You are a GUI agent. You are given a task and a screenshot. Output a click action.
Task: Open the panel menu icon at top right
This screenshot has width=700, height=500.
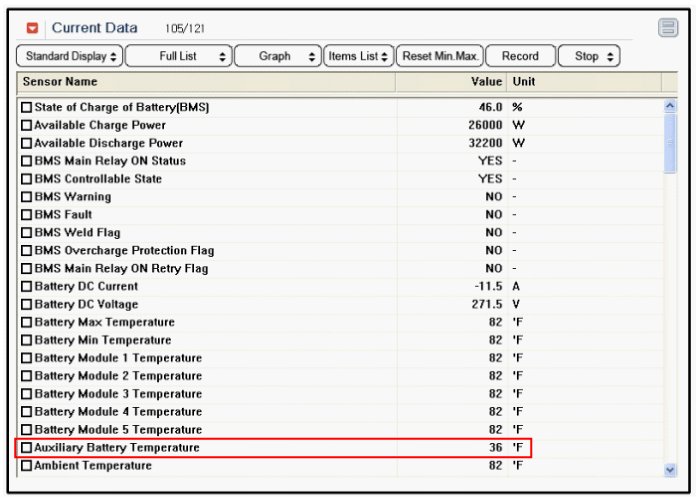(x=668, y=28)
